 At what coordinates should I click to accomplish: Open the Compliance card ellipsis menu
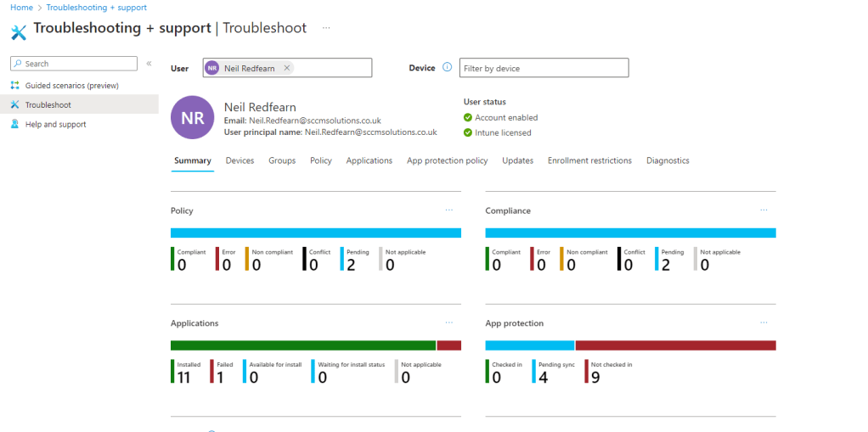click(764, 210)
